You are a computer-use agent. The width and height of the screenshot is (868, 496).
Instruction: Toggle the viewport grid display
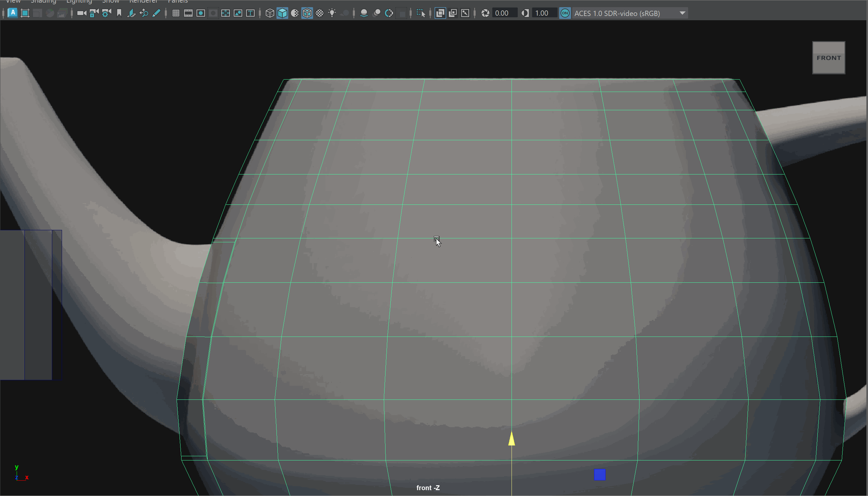(176, 13)
